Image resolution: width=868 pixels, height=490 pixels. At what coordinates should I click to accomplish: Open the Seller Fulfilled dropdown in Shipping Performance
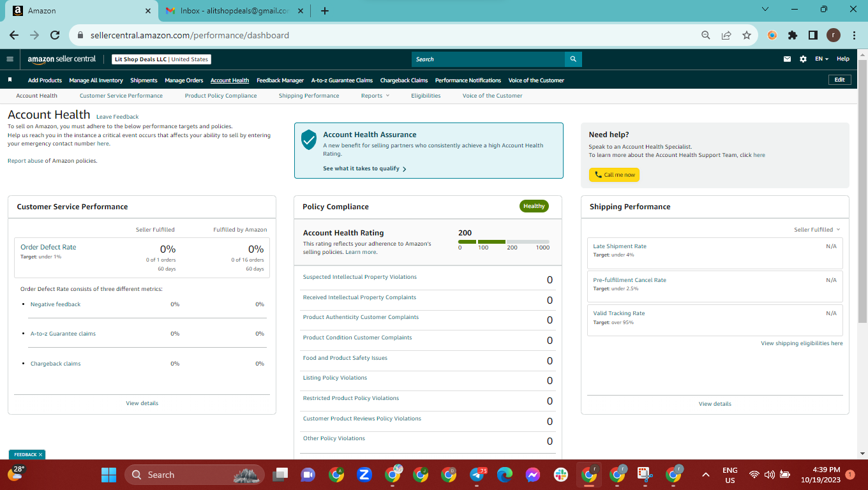pos(817,229)
